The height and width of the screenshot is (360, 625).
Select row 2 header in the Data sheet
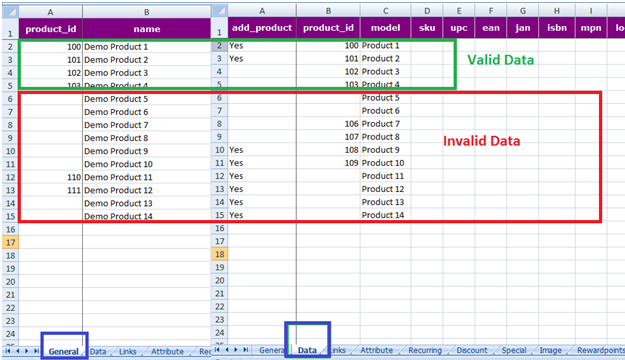pos(220,45)
